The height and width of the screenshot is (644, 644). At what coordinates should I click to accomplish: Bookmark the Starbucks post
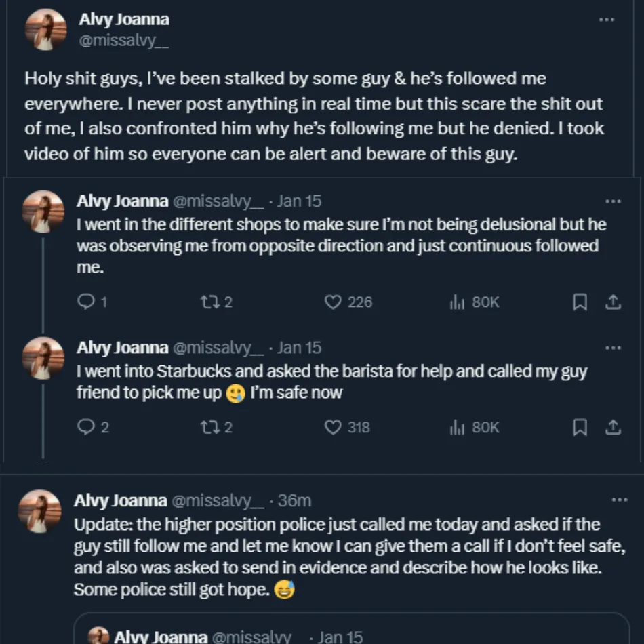pyautogui.click(x=580, y=427)
